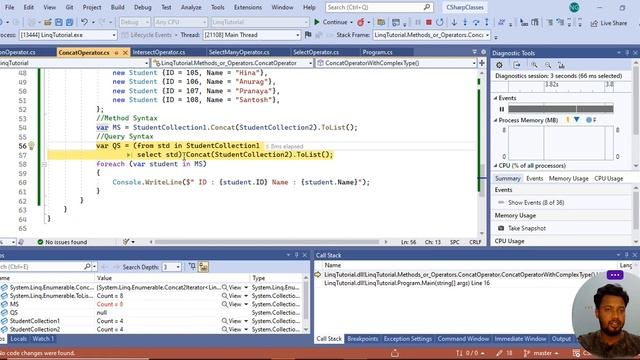Zoom out on the diagnostics timeline
Screen dimensions: 640x360
[548, 65]
